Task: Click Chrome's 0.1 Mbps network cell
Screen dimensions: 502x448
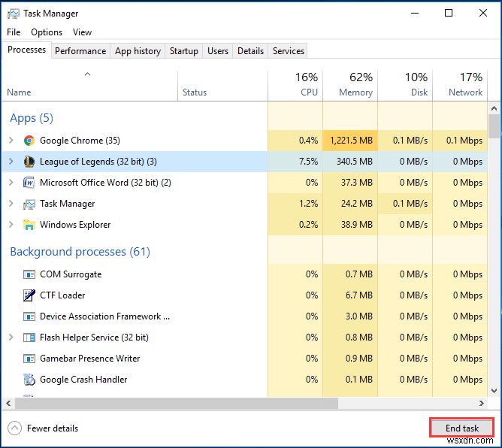Action: click(x=460, y=141)
